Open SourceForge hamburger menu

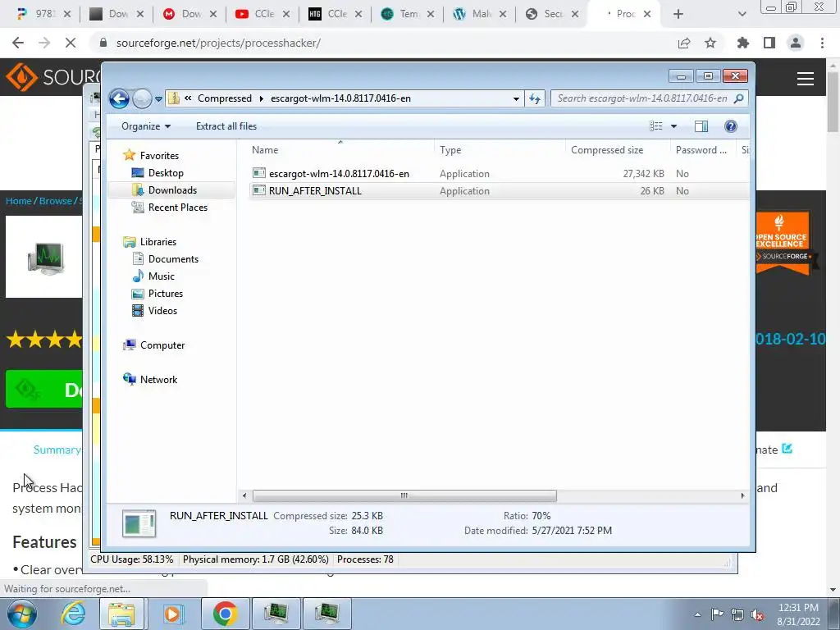(806, 79)
